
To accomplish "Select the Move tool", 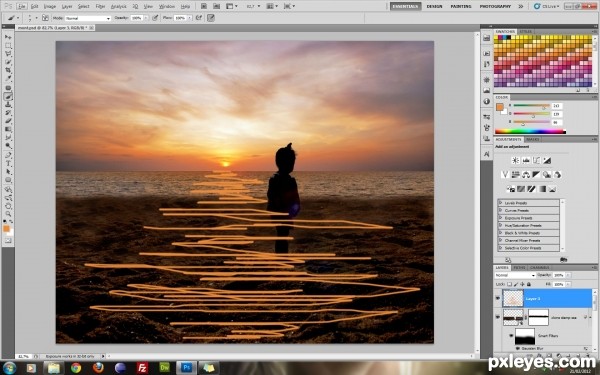I will tap(8, 37).
